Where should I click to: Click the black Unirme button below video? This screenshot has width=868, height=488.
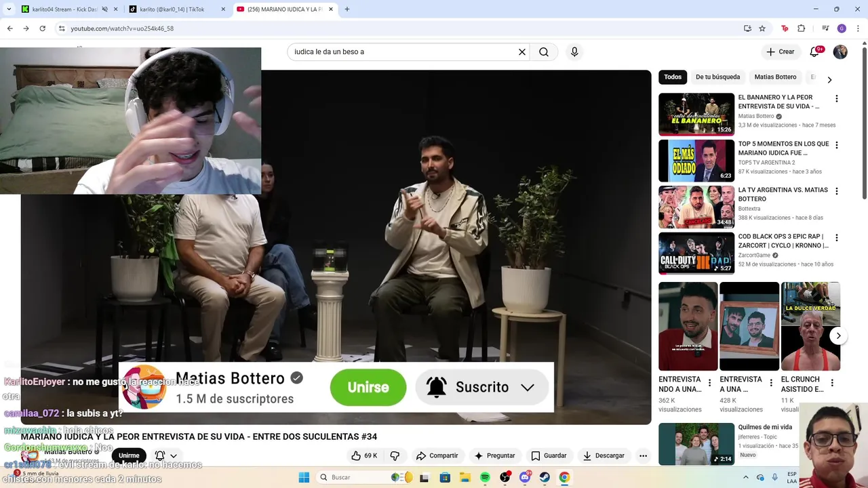pyautogui.click(x=129, y=455)
